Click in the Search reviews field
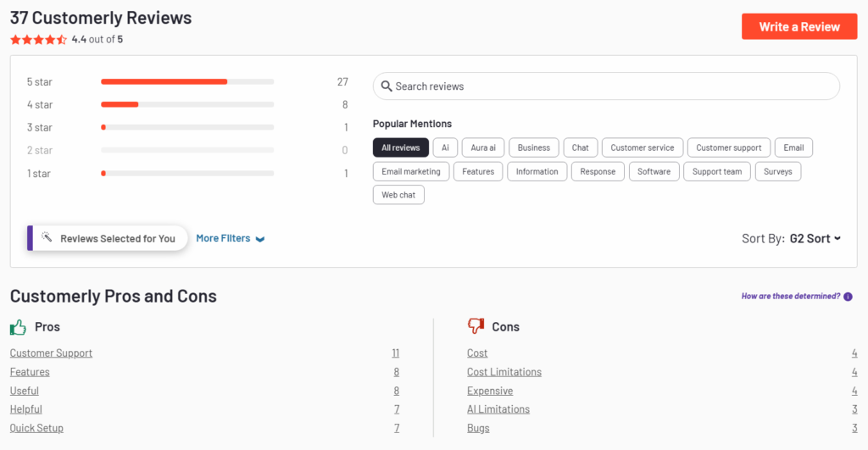 point(606,86)
